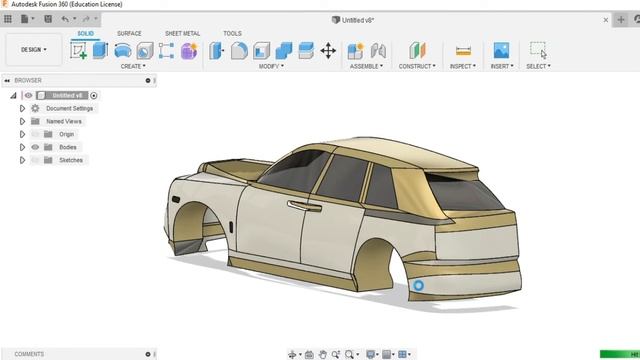
Task: Open the INSERT dropdown menu
Action: [502, 66]
